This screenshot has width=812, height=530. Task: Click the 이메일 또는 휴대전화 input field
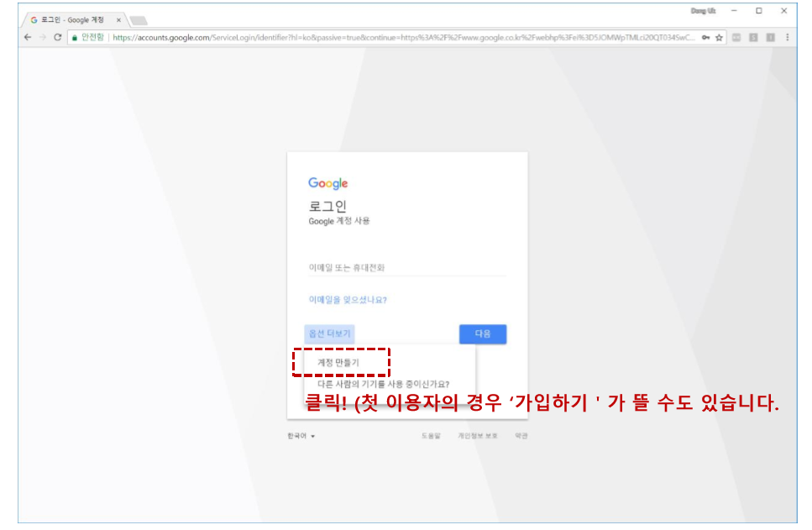point(407,267)
